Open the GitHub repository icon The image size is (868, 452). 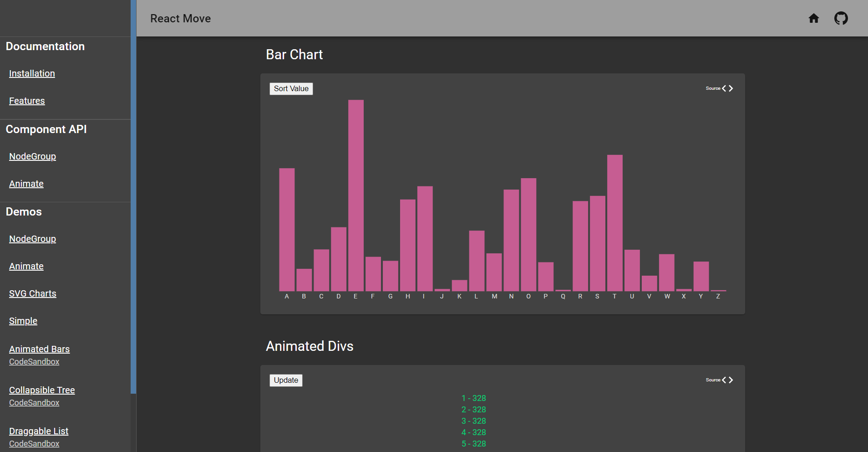pos(841,18)
